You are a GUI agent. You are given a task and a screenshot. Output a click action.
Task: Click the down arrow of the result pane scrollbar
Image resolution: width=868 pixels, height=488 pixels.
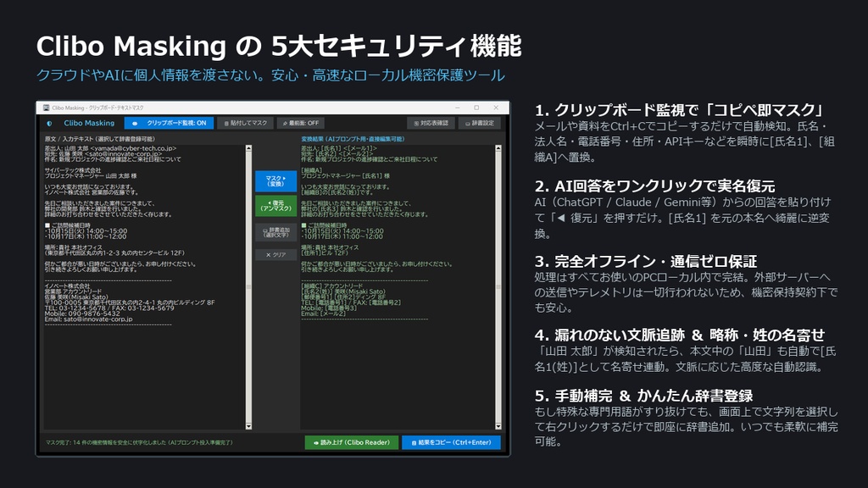point(498,426)
